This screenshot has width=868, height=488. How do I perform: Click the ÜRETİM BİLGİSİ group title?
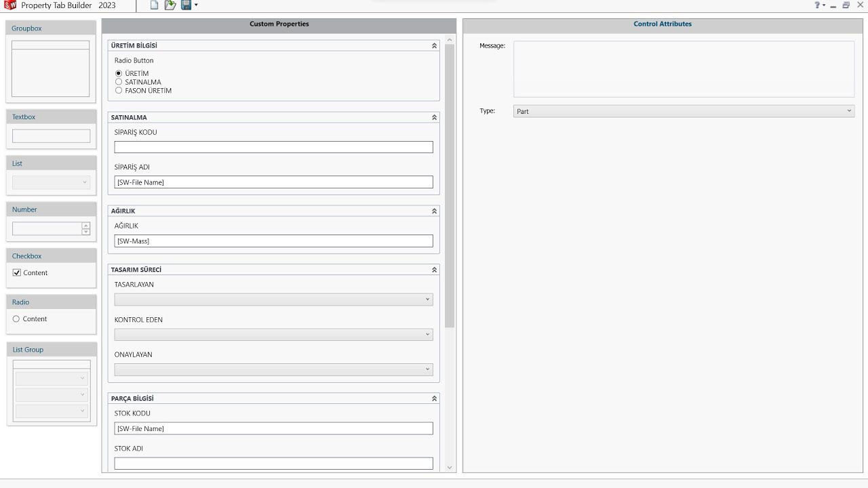coord(134,45)
